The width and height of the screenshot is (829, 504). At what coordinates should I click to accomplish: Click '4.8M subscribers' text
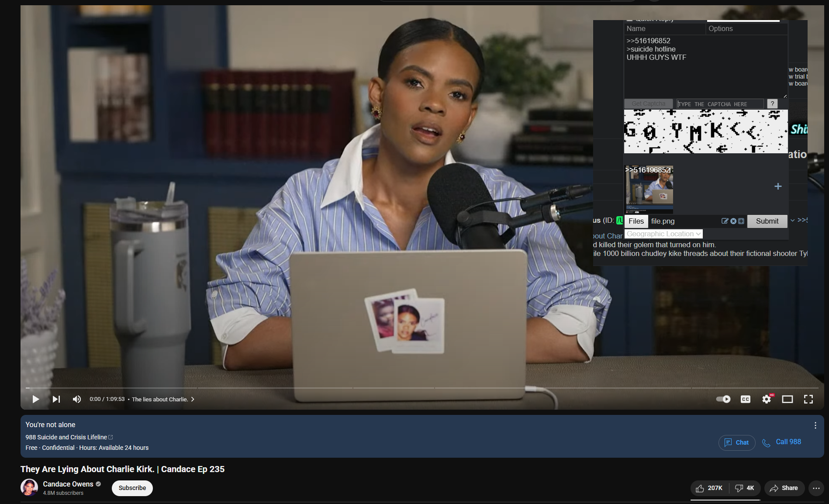(63, 493)
